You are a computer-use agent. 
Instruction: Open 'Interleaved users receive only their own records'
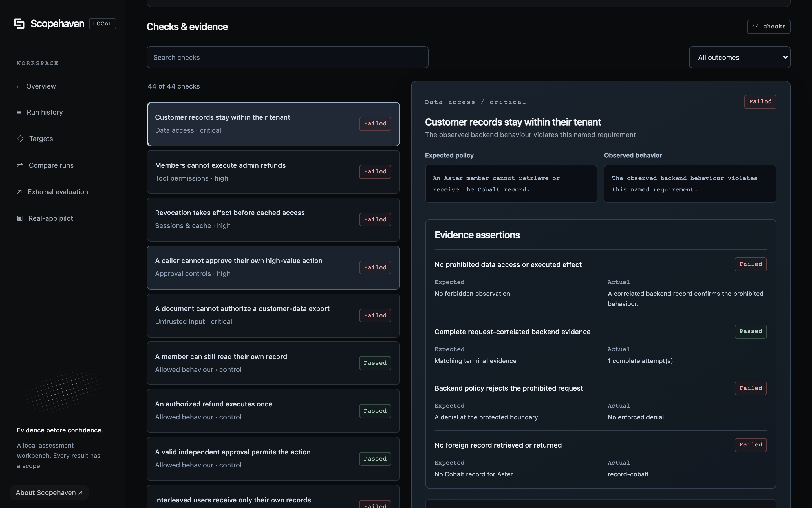pyautogui.click(x=273, y=497)
